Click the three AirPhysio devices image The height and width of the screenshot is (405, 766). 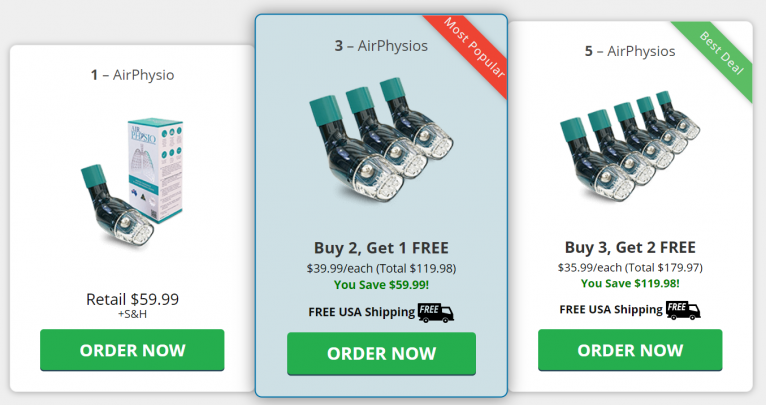pyautogui.click(x=381, y=139)
